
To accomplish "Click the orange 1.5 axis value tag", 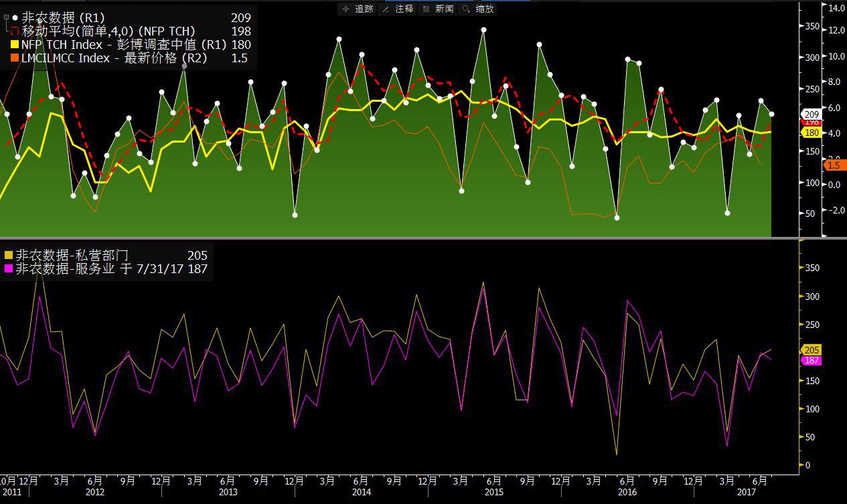I will click(834, 165).
